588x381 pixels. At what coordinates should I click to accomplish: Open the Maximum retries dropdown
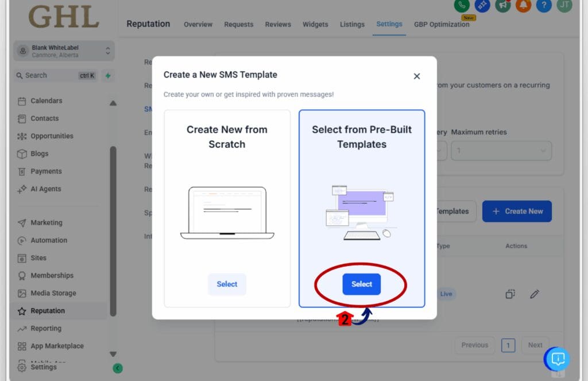click(501, 151)
